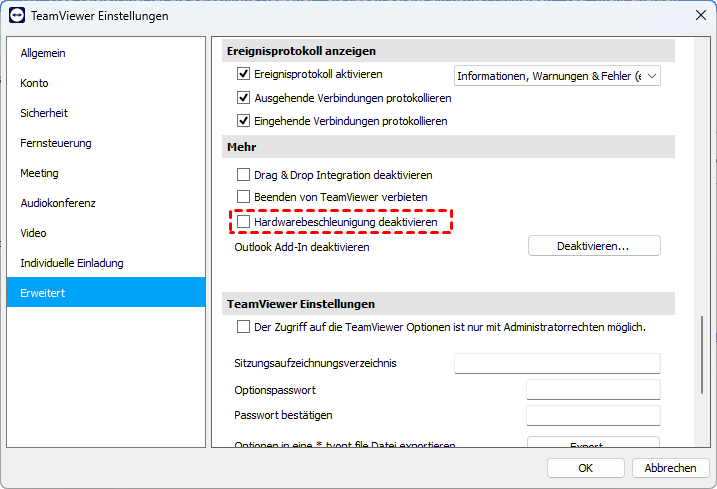Select the Video category
The height and width of the screenshot is (489, 717).
point(106,233)
